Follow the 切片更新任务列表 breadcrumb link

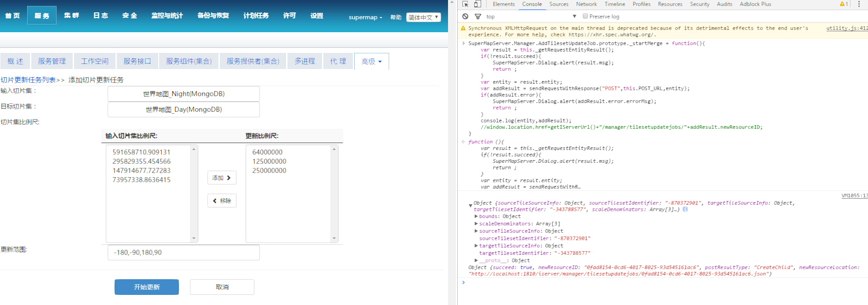28,80
